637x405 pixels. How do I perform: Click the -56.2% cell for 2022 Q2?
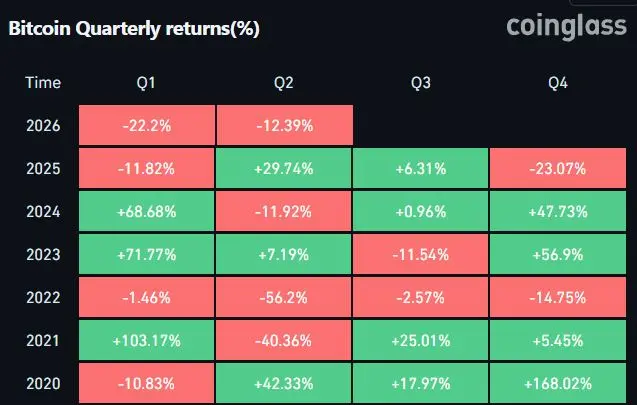click(x=284, y=297)
